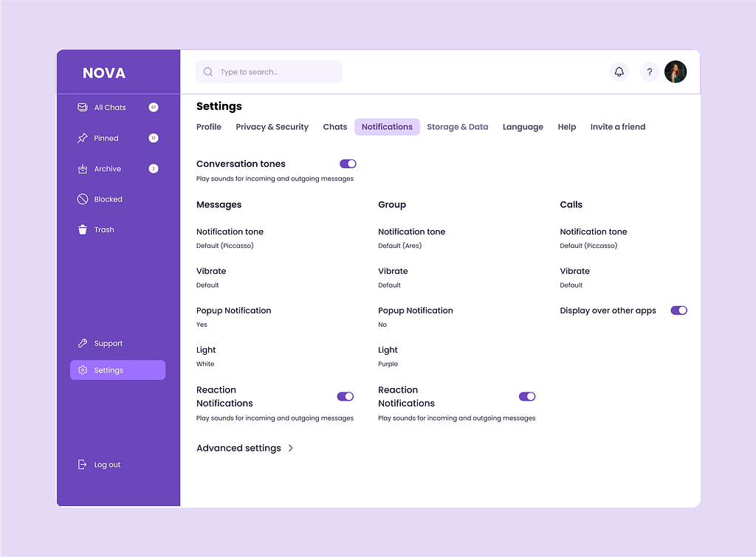The image size is (756, 557).
Task: Open Trash from sidebar
Action: (118, 230)
